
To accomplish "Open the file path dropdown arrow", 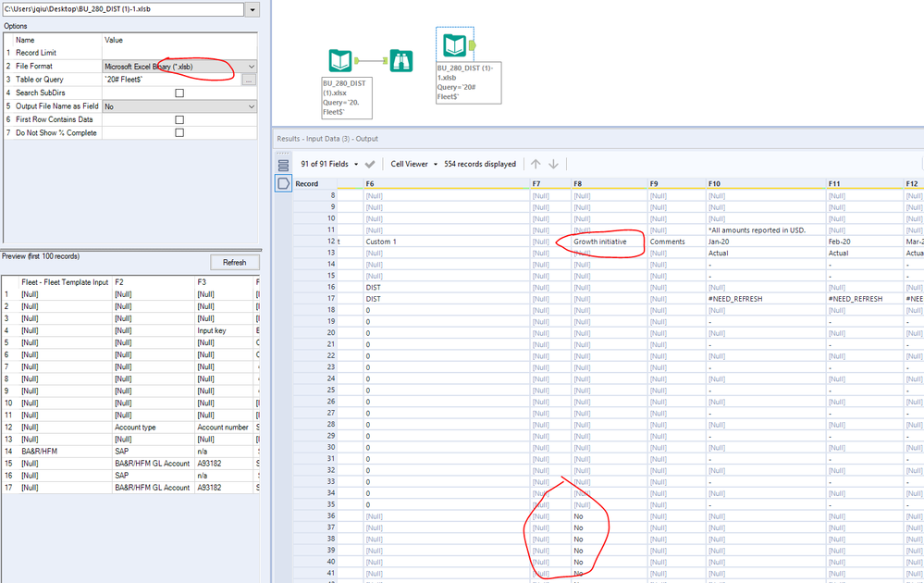I will pyautogui.click(x=253, y=9).
